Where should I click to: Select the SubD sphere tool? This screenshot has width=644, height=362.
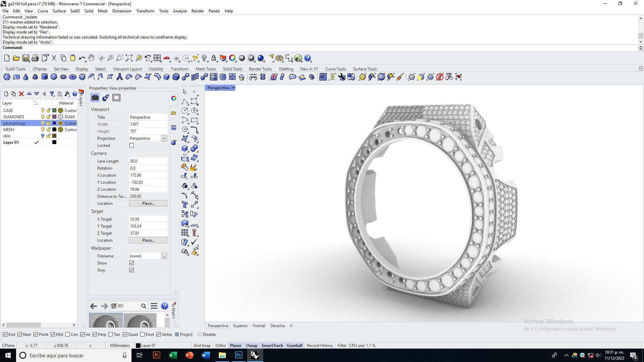coord(54,77)
